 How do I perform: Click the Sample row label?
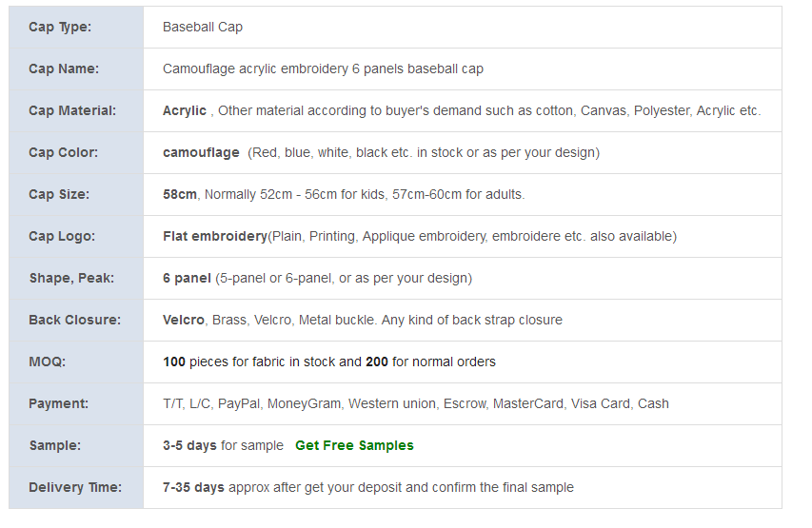54,445
